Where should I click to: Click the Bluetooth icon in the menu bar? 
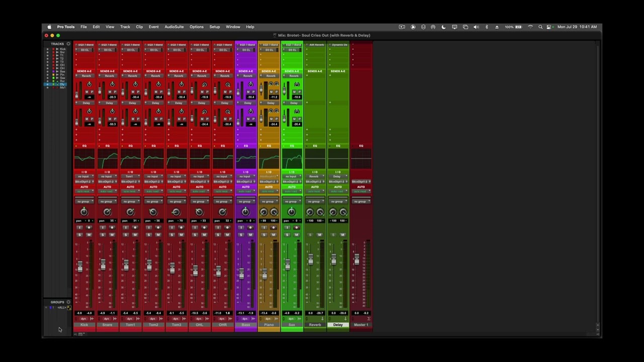pos(487,27)
